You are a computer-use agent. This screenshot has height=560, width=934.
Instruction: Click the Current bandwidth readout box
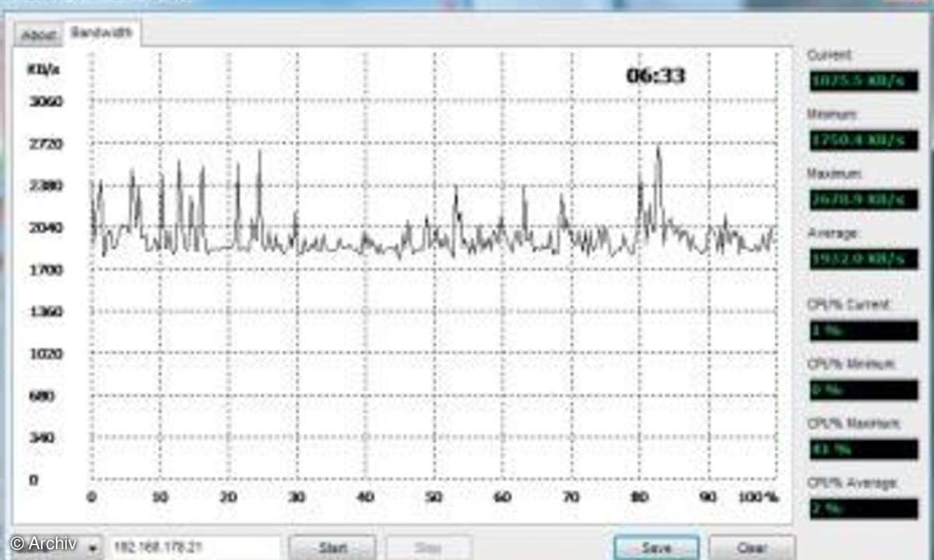[x=863, y=81]
